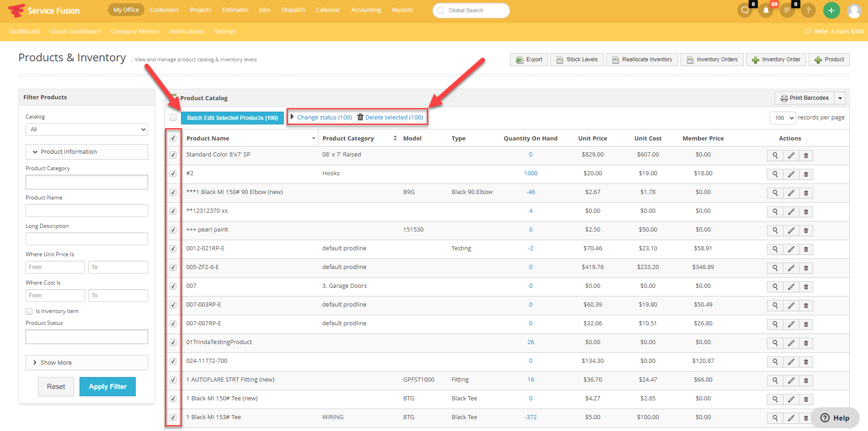Enable the Is Inventory Item filter
868x431 pixels.
click(x=29, y=311)
